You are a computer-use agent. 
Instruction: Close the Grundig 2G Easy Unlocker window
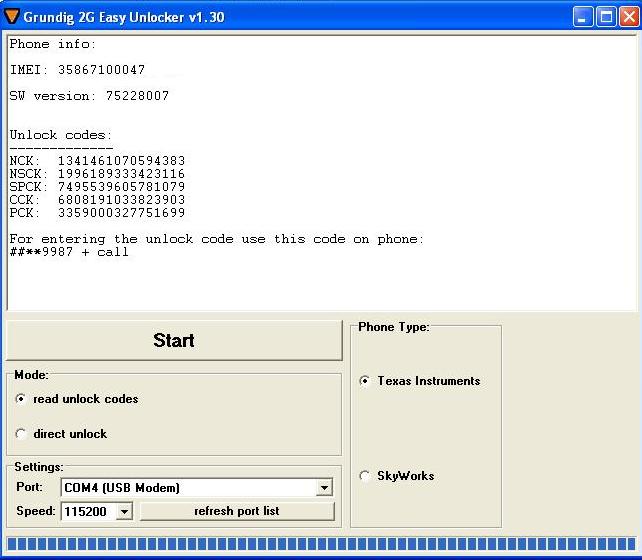coord(629,17)
